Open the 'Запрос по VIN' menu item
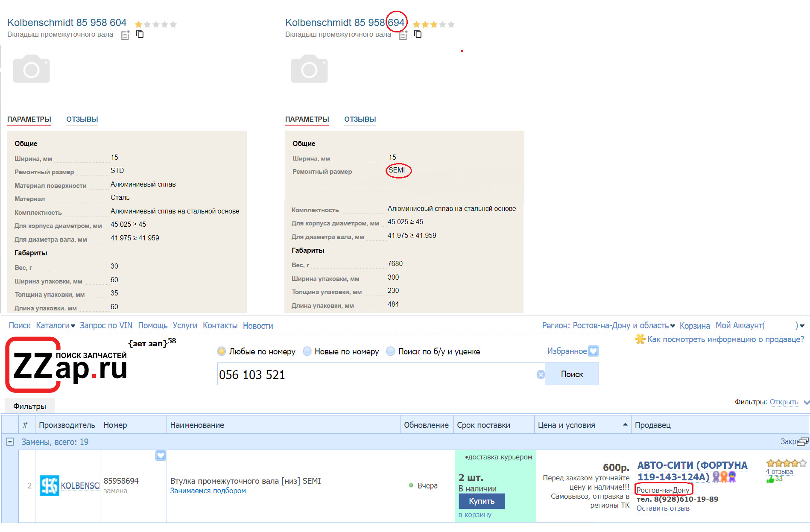Viewport: 810px width, 532px height. point(106,325)
